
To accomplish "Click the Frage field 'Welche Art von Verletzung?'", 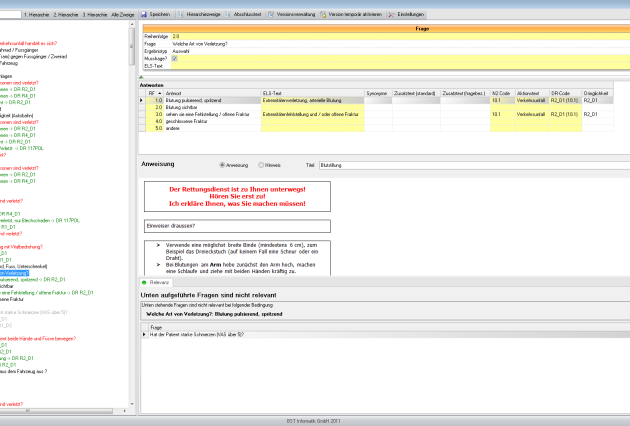I will [401, 44].
